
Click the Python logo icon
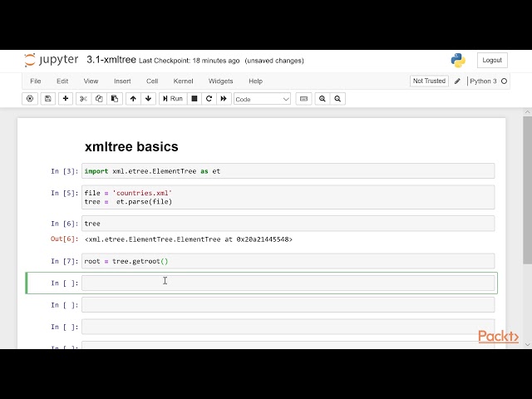pyautogui.click(x=458, y=61)
